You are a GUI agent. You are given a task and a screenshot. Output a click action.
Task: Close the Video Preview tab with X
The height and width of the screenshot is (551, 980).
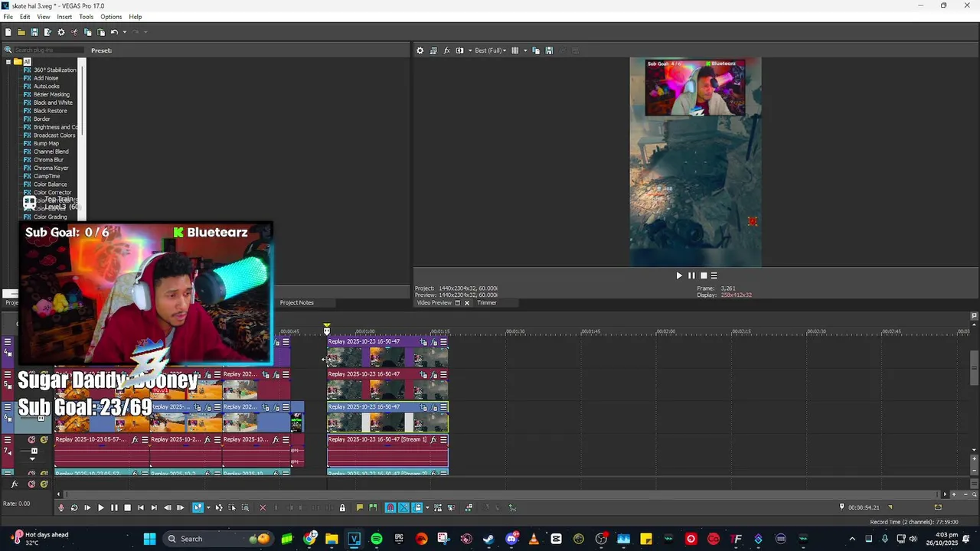(x=466, y=302)
